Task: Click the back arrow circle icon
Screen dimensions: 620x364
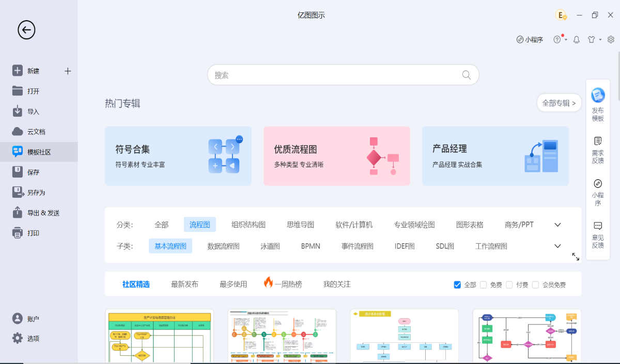Action: [x=26, y=30]
